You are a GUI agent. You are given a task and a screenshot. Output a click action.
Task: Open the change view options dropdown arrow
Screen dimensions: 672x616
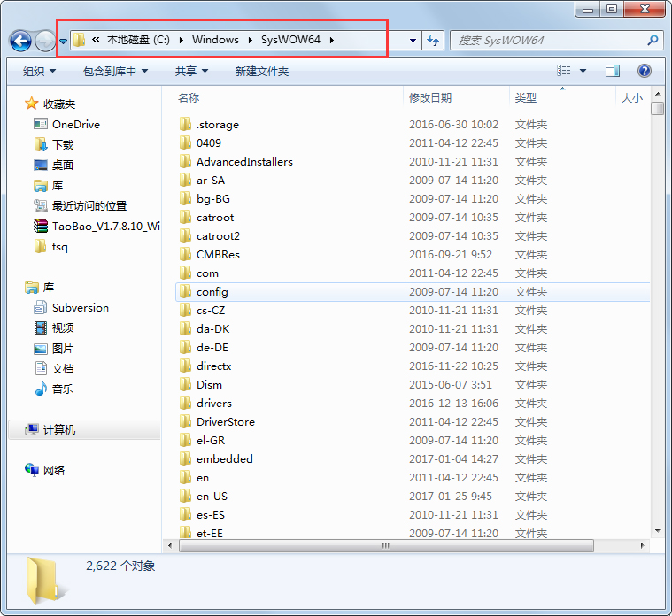tap(583, 71)
